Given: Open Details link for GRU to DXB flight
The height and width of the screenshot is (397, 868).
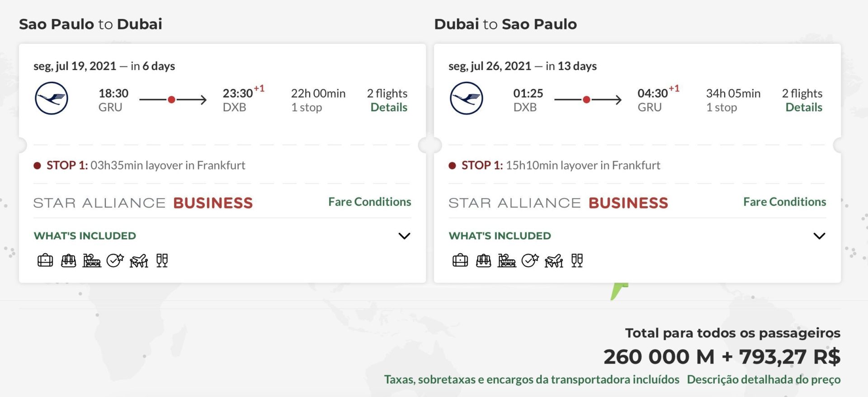Looking at the screenshot, I should click(389, 107).
